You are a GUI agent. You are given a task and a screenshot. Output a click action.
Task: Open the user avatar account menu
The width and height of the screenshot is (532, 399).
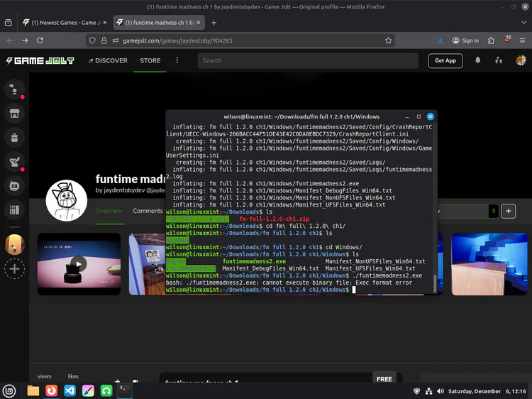point(521,60)
